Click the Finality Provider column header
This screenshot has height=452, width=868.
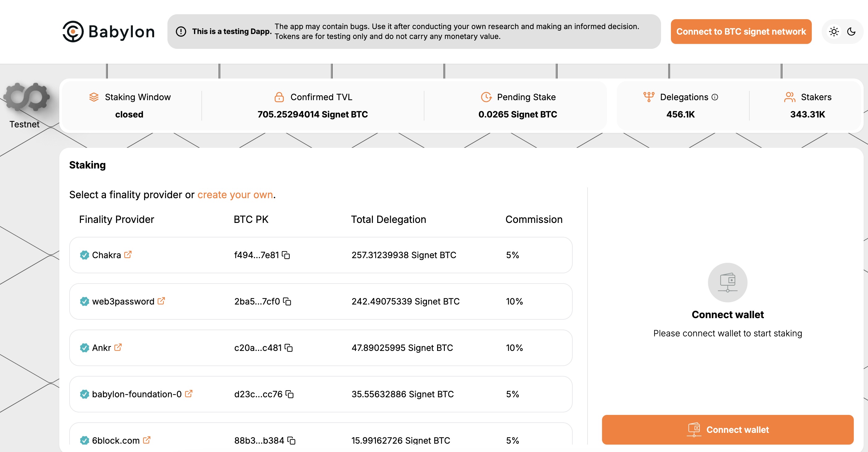click(116, 219)
